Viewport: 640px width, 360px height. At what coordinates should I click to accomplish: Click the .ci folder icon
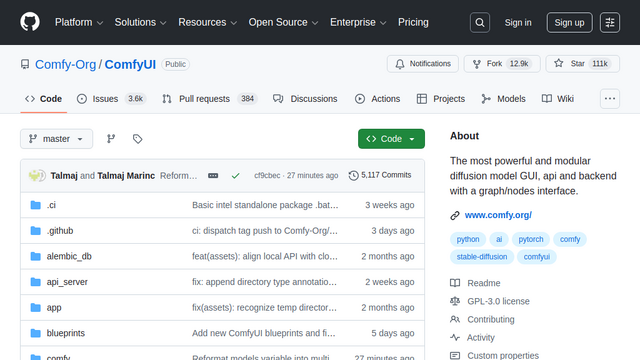coord(36,205)
